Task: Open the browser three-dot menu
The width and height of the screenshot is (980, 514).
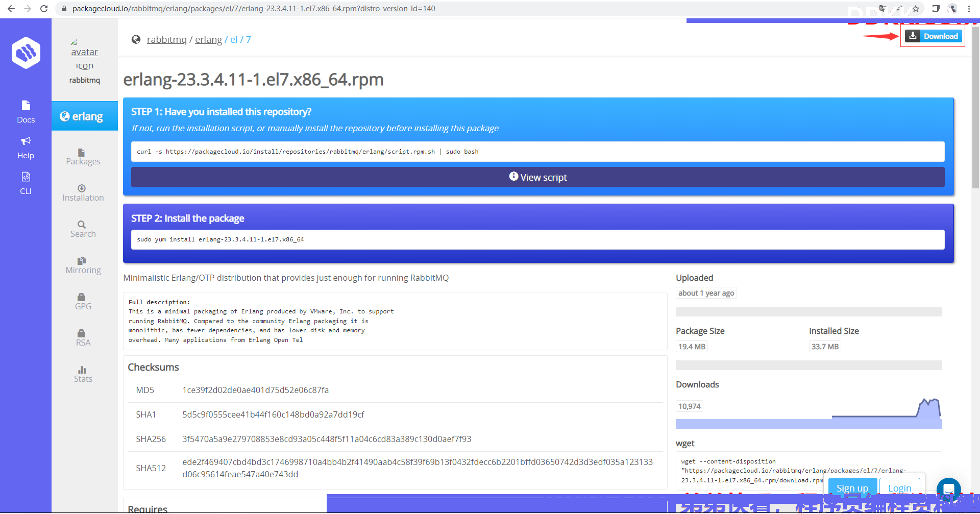Action: click(x=969, y=9)
